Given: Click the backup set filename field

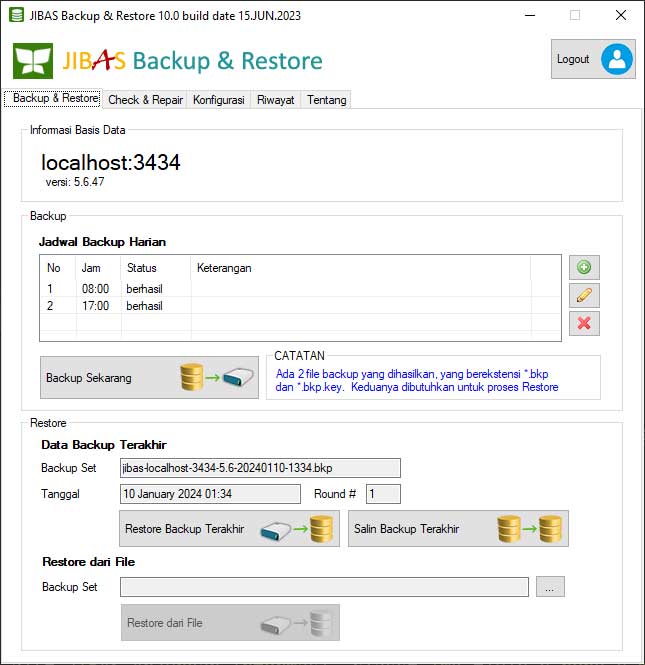Looking at the screenshot, I should click(260, 468).
